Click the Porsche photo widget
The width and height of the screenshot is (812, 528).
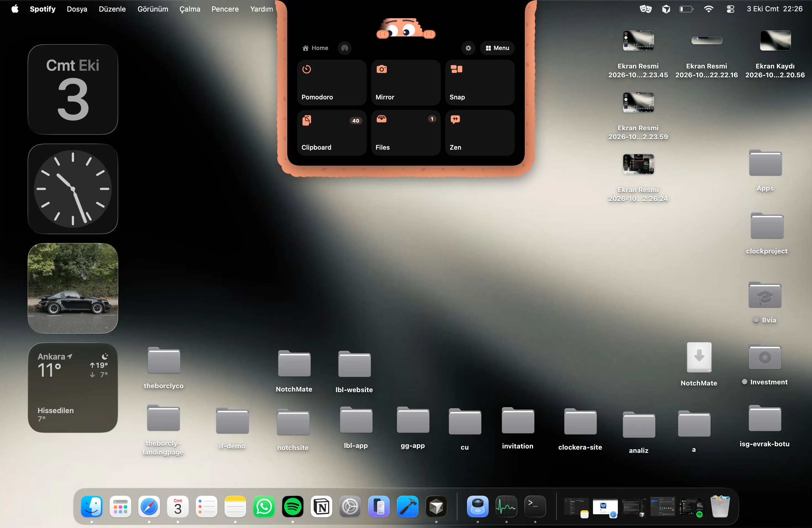click(x=73, y=288)
